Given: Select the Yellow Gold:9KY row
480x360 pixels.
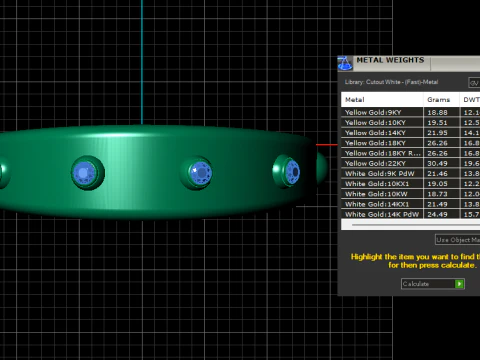Looking at the screenshot, I should [410, 112].
